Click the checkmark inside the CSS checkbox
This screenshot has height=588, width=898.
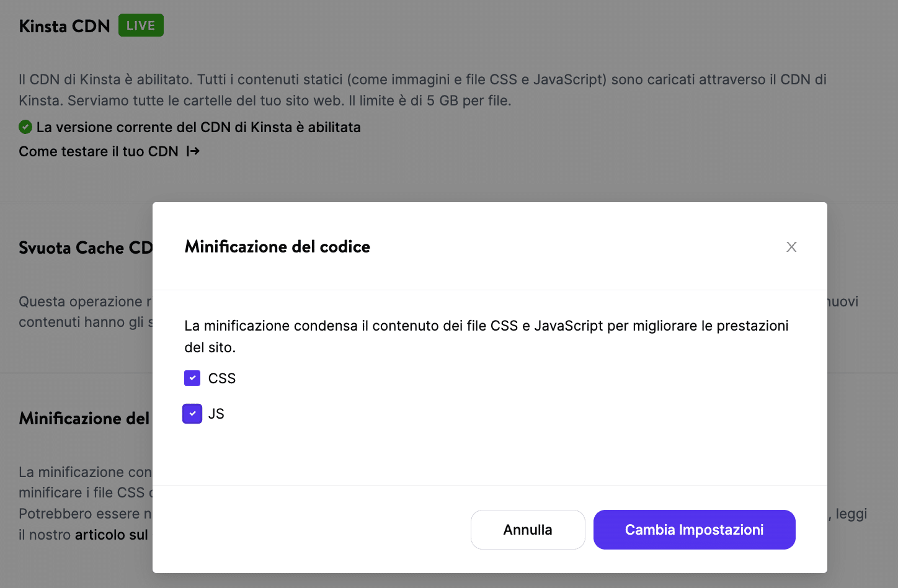(192, 378)
